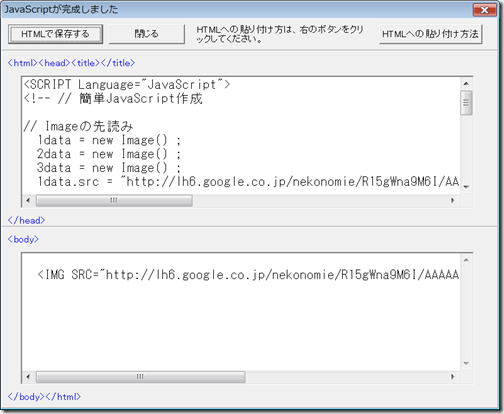Click the right arrow of the body box's horizontal scrollbar

[x=453, y=377]
